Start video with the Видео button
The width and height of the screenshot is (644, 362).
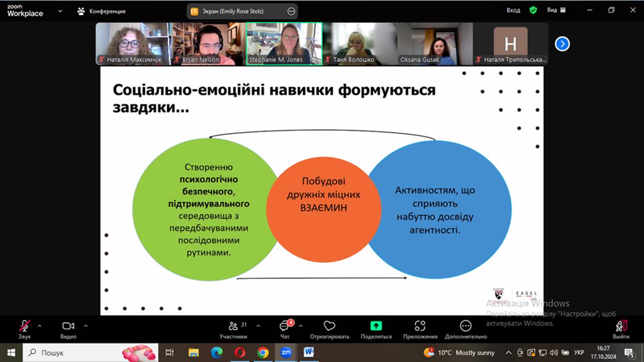68,329
